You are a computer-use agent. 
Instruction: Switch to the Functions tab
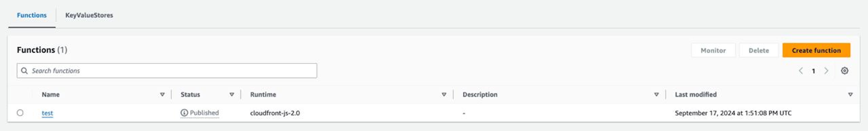32,15
